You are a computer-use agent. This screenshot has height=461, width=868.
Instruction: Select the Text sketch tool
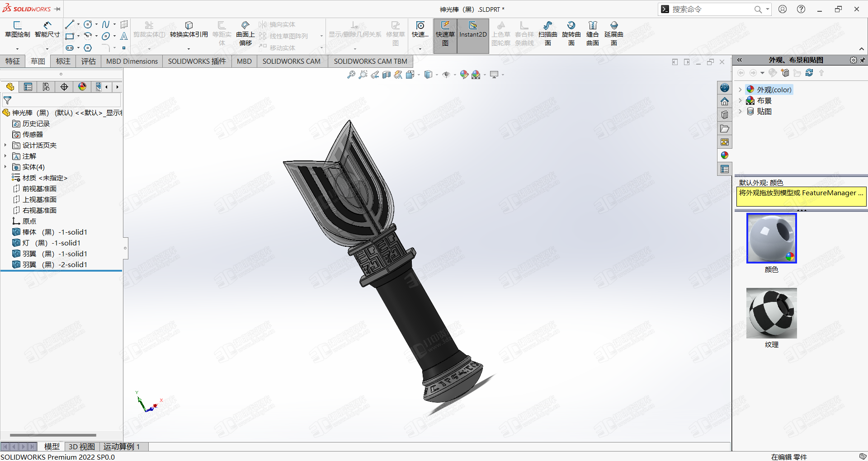click(x=124, y=36)
